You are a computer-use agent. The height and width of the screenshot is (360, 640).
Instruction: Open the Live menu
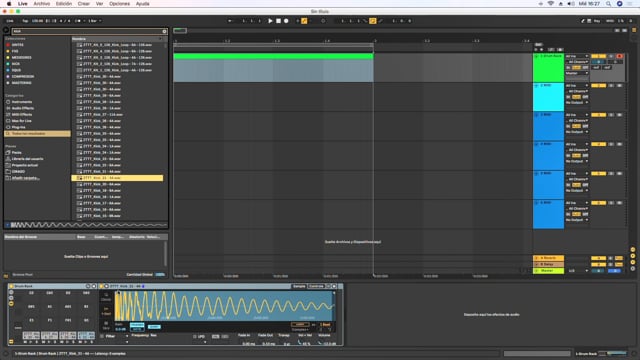pyautogui.click(x=23, y=4)
